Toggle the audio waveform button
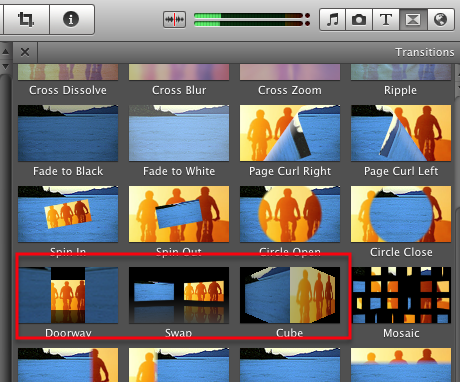This screenshot has height=382, width=460. tap(174, 20)
